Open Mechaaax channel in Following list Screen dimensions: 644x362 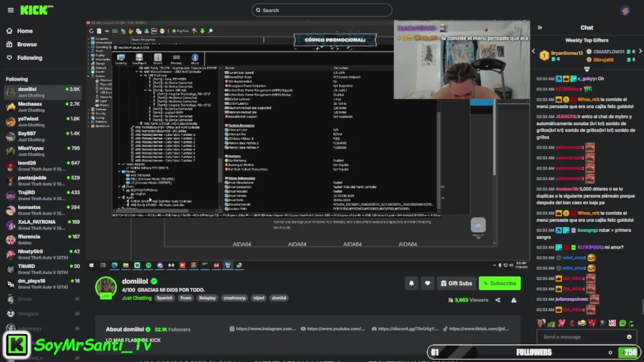43,107
